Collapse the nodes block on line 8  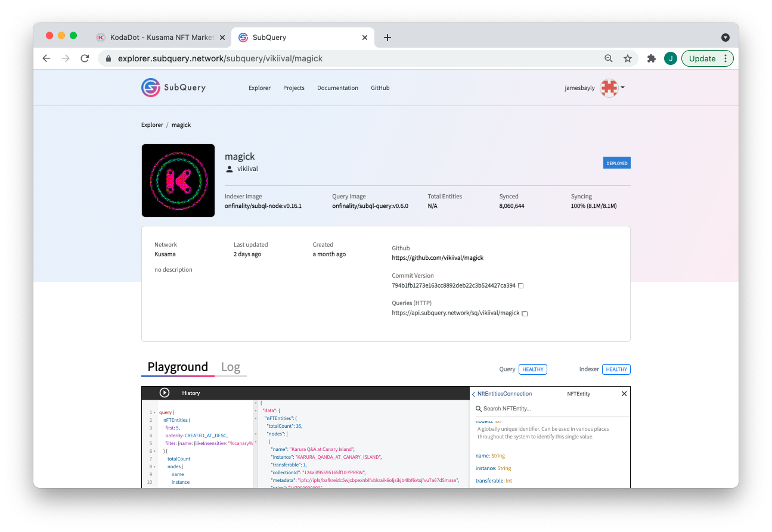pos(155,466)
